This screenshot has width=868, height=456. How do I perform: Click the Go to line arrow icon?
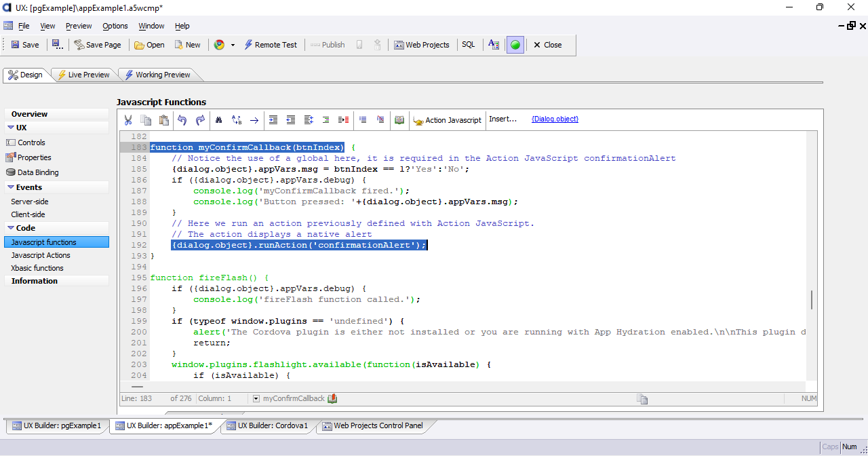point(254,120)
